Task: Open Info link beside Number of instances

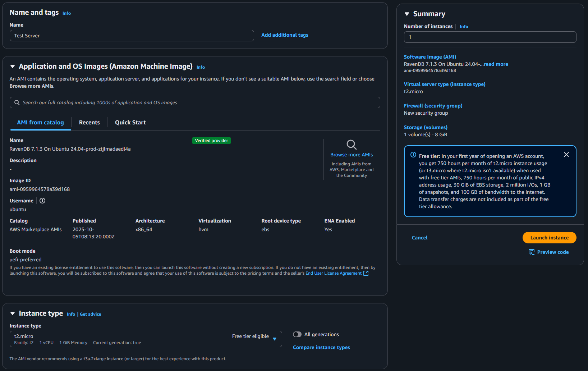Action: 464,27
